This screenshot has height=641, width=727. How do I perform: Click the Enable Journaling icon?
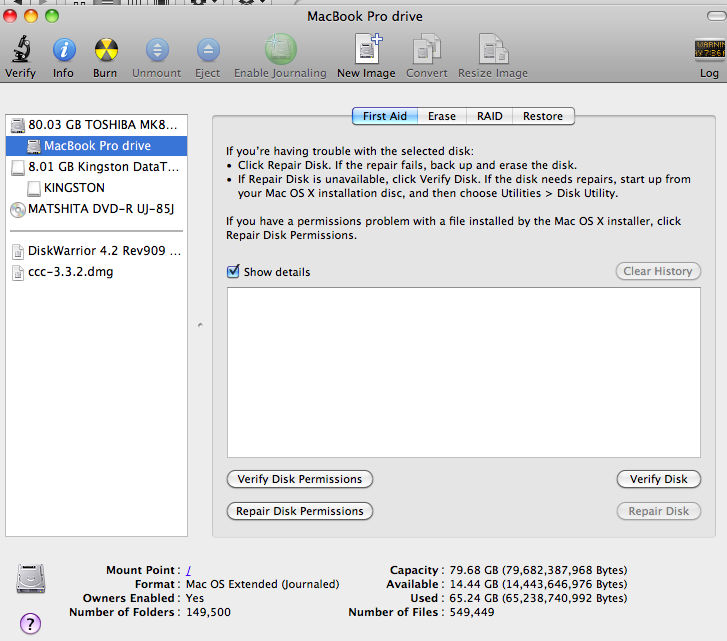click(x=280, y=49)
